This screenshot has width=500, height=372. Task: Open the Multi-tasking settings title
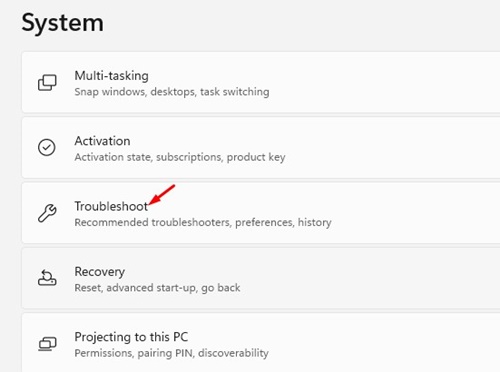coord(111,76)
